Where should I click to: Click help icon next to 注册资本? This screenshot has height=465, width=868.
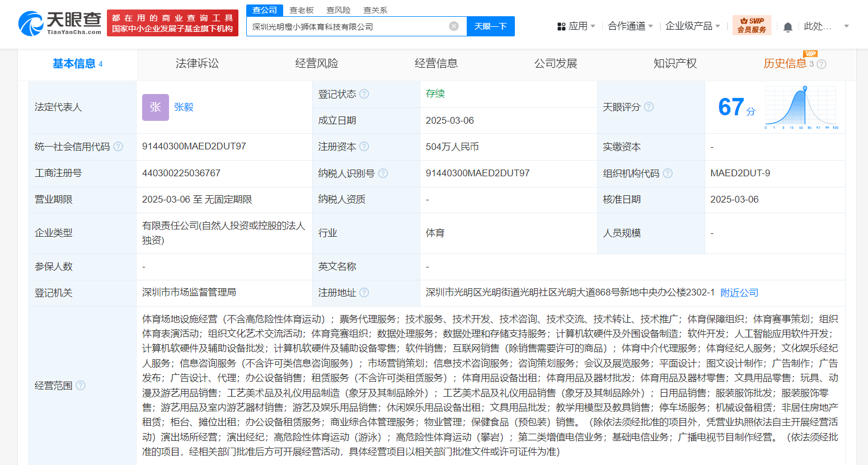[364, 147]
